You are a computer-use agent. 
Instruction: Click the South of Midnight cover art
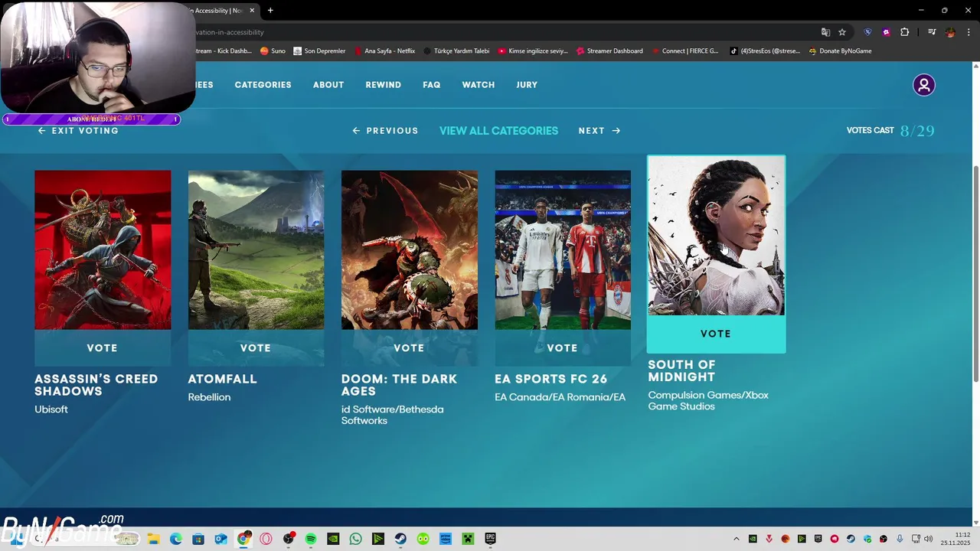(x=717, y=236)
